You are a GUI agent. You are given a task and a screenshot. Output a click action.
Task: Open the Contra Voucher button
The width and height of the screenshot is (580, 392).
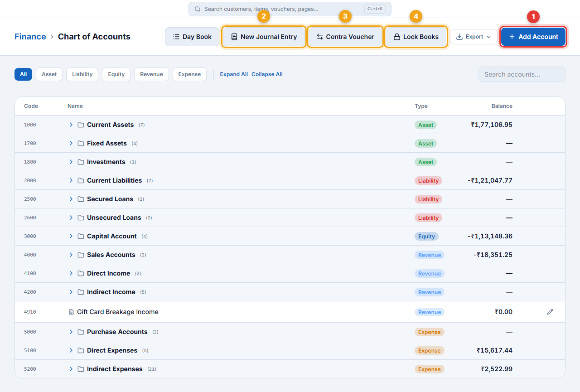[x=345, y=37]
